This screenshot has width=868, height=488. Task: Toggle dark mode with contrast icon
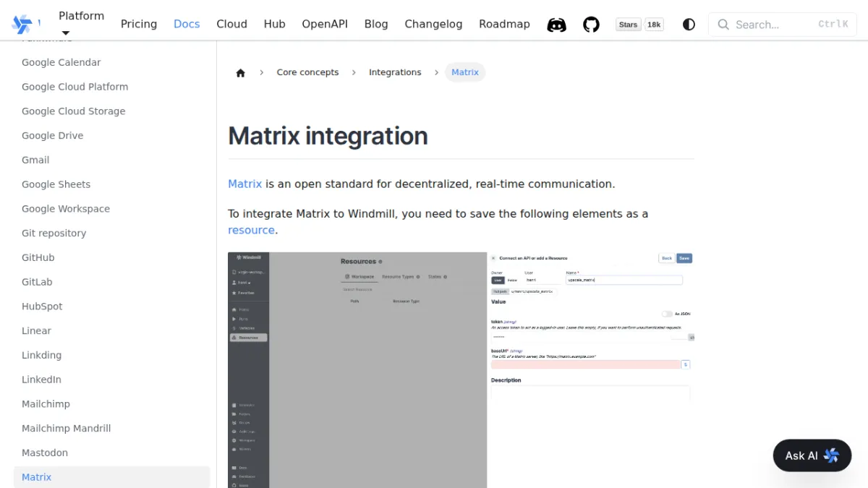689,25
